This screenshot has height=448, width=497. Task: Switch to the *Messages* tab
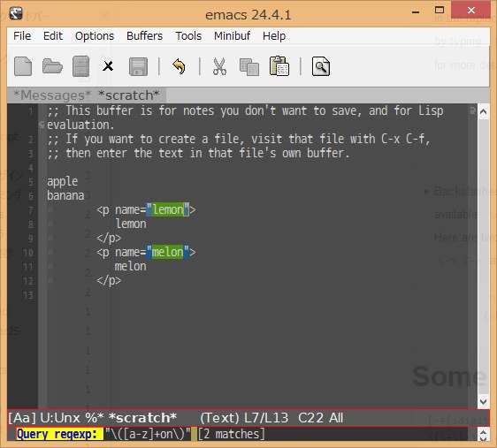(x=52, y=95)
